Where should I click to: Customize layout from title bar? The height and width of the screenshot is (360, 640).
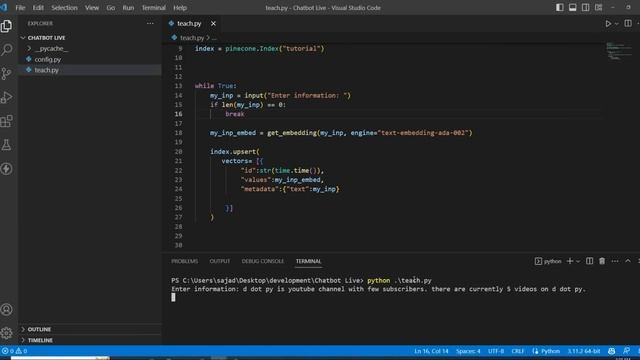pyautogui.click(x=598, y=8)
